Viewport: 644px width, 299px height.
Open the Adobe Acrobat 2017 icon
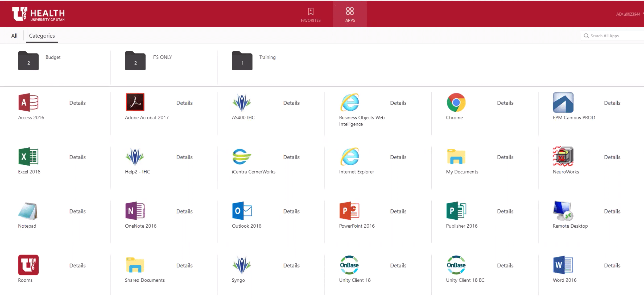point(135,102)
